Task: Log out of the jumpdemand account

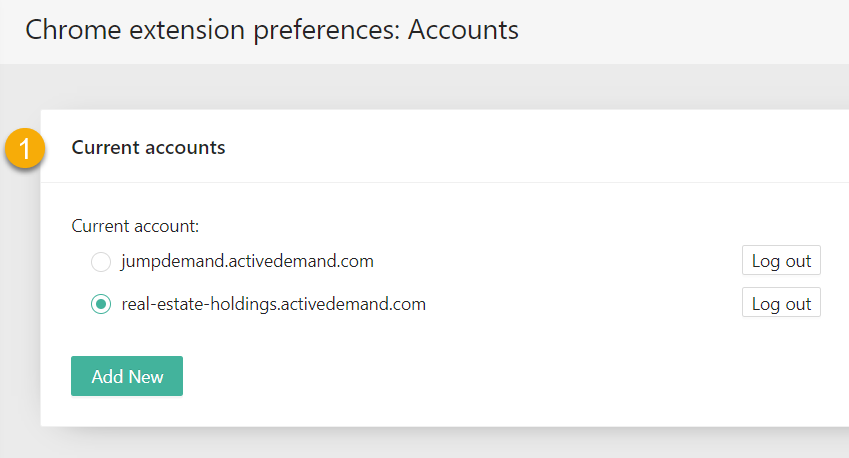Action: 781,260
